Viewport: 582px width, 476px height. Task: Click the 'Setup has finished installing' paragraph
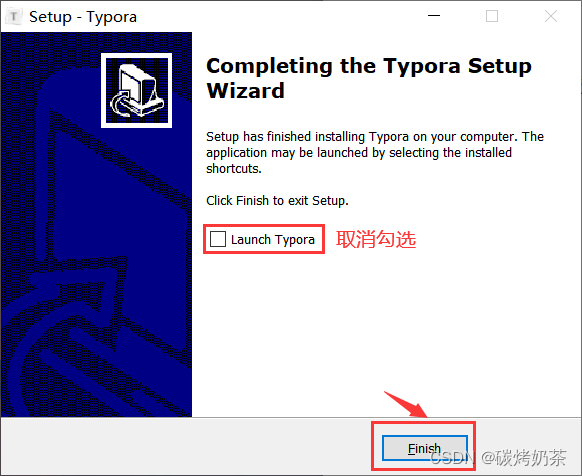pos(375,153)
